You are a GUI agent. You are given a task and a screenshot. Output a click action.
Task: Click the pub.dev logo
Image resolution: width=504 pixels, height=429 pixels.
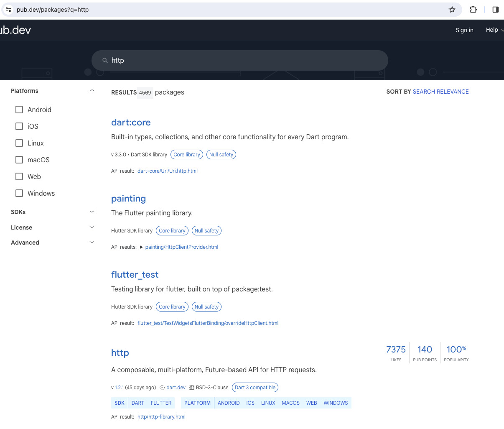pyautogui.click(x=15, y=30)
